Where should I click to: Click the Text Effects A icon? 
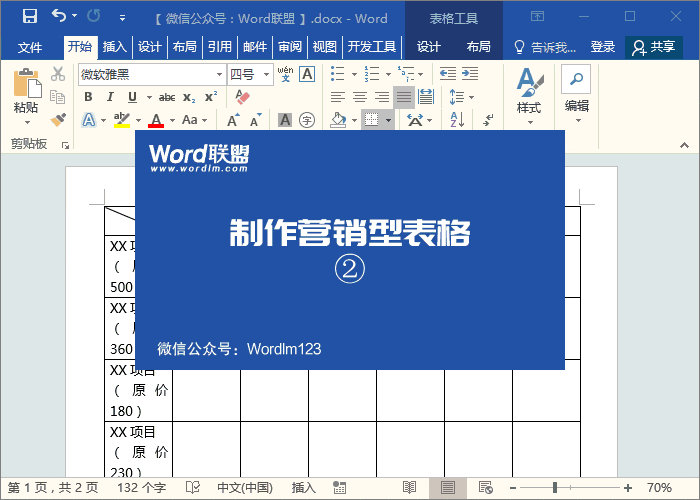pyautogui.click(x=89, y=120)
